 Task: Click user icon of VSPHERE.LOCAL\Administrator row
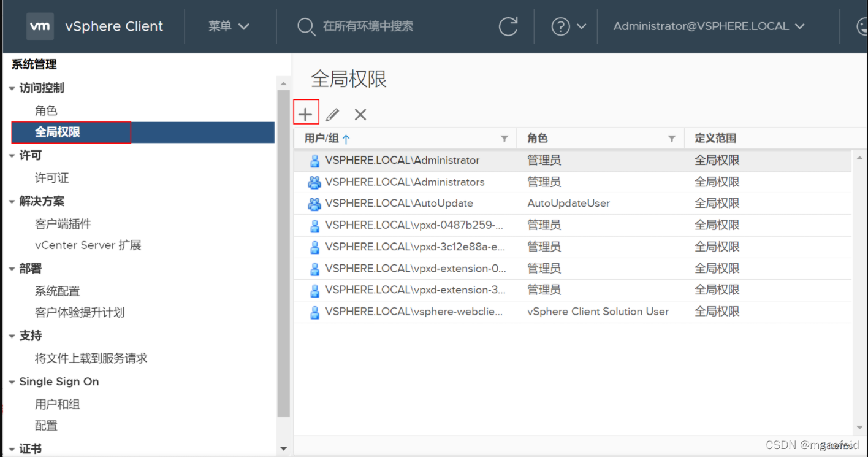[314, 161]
